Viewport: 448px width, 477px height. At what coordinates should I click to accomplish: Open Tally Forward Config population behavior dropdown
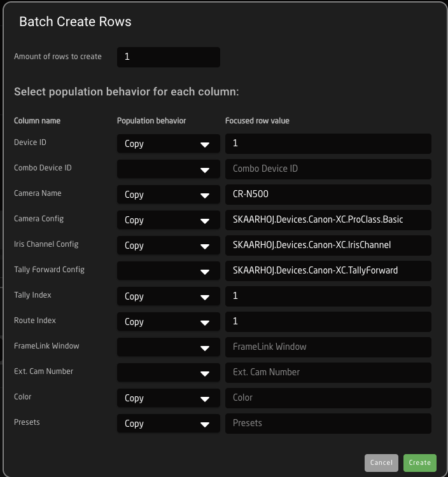pyautogui.click(x=168, y=271)
